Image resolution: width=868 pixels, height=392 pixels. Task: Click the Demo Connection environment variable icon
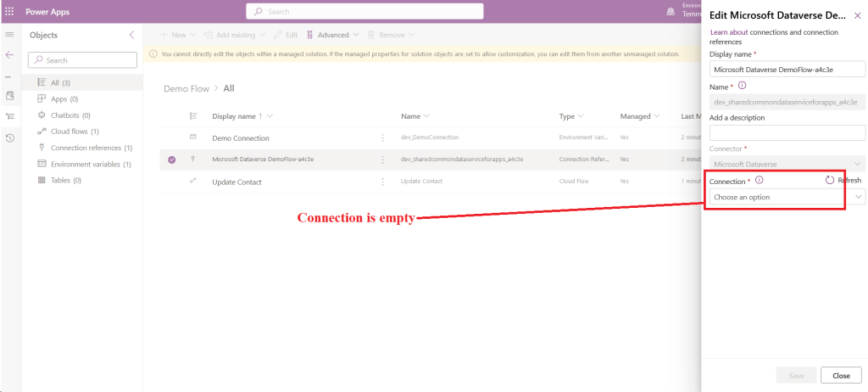coord(193,137)
